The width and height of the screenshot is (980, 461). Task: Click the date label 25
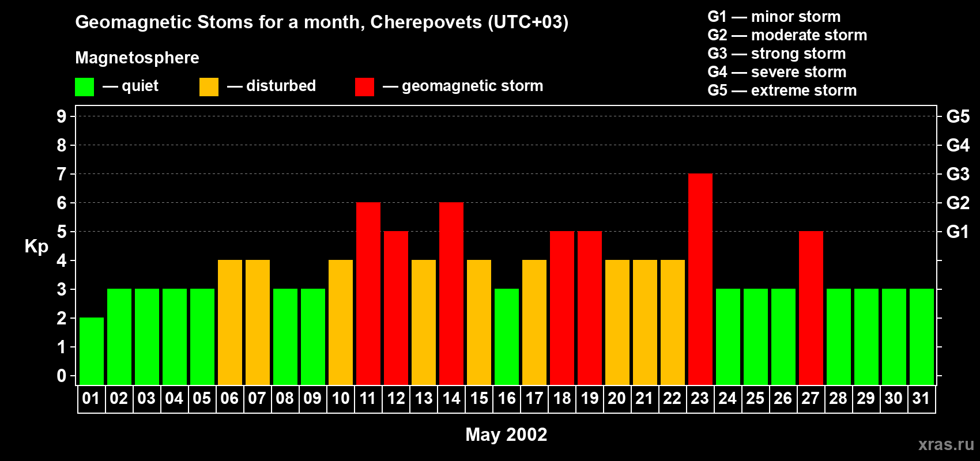(755, 398)
